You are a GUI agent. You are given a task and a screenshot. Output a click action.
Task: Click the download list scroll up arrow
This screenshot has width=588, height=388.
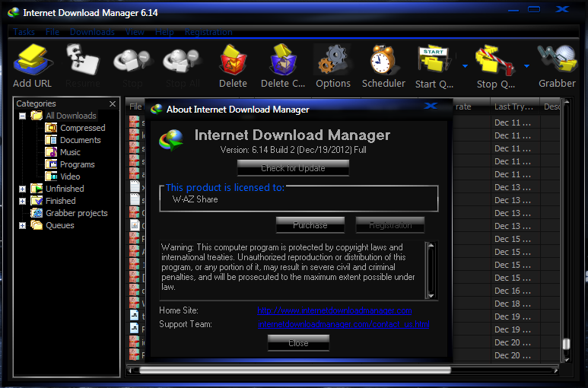pos(567,102)
